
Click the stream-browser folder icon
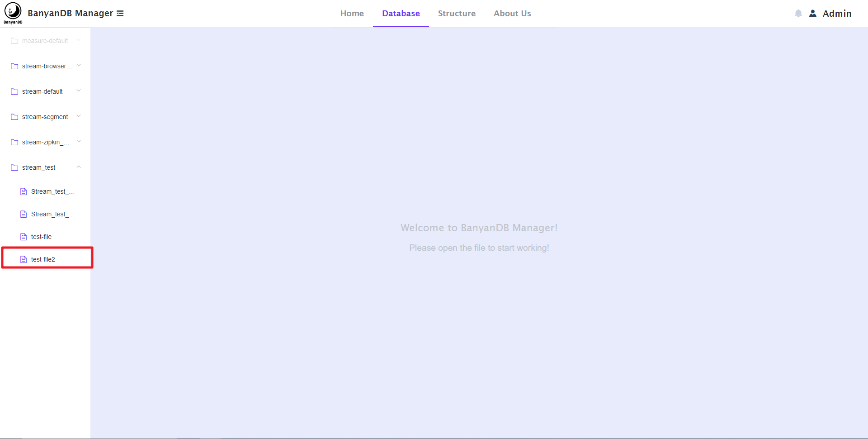[14, 66]
